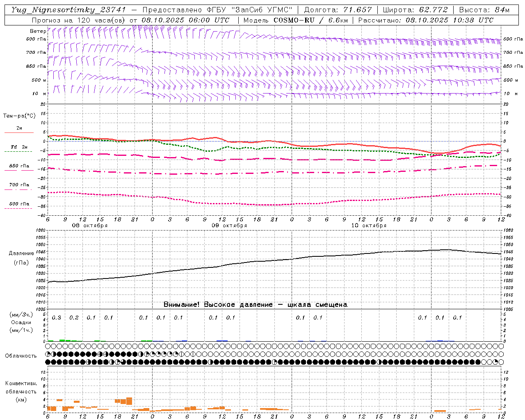Click the date label 10 октября

369,226
